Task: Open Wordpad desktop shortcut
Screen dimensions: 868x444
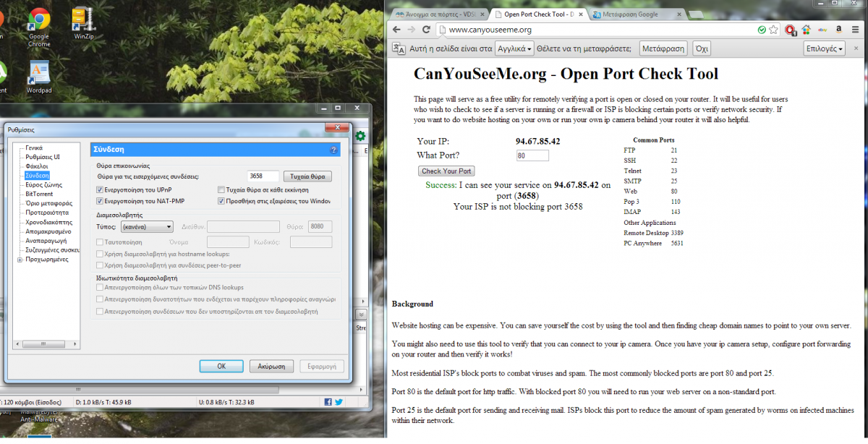Action: [39, 77]
